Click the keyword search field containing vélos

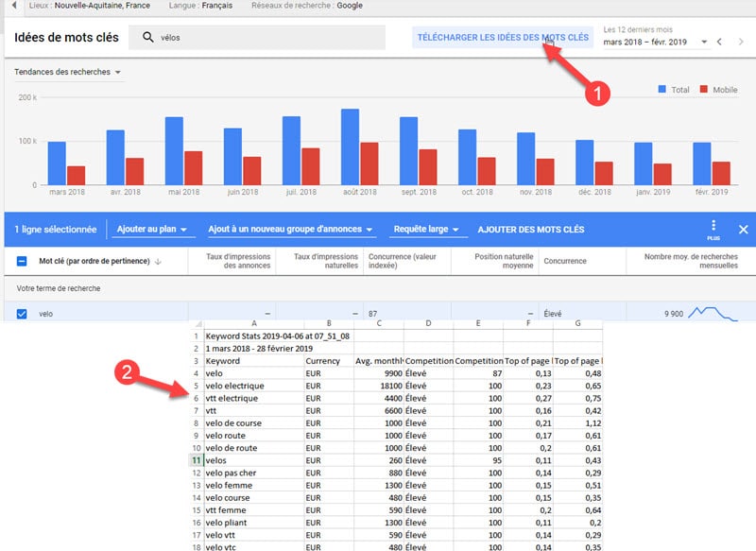(x=265, y=38)
